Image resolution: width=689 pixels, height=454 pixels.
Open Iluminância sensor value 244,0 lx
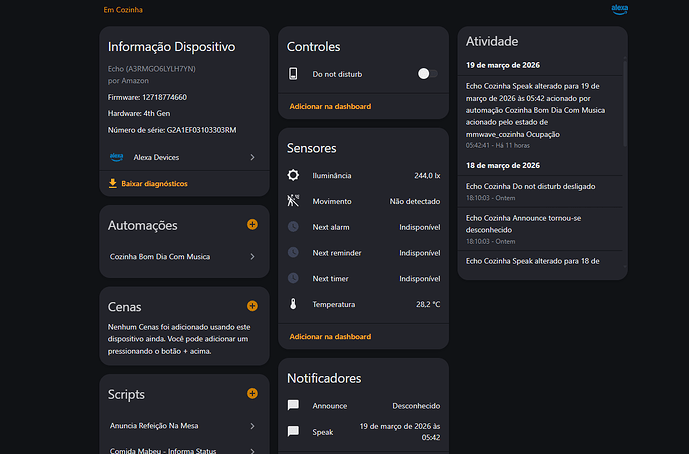(427, 175)
